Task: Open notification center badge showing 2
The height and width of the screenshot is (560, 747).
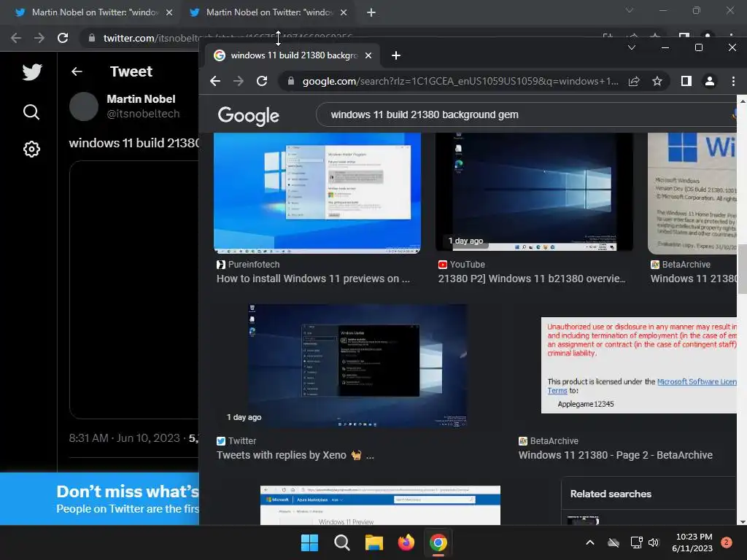Action: 727,542
